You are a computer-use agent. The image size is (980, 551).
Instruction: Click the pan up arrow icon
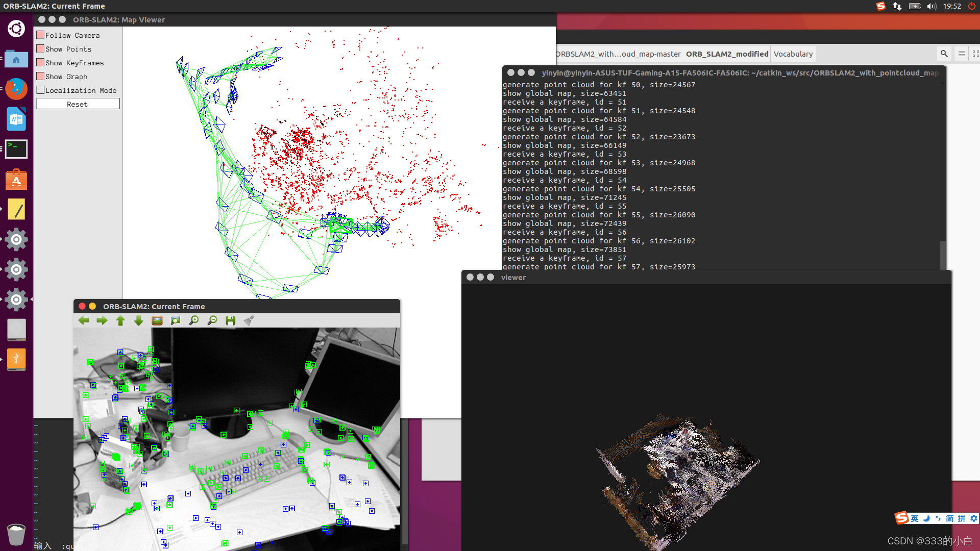pos(120,320)
